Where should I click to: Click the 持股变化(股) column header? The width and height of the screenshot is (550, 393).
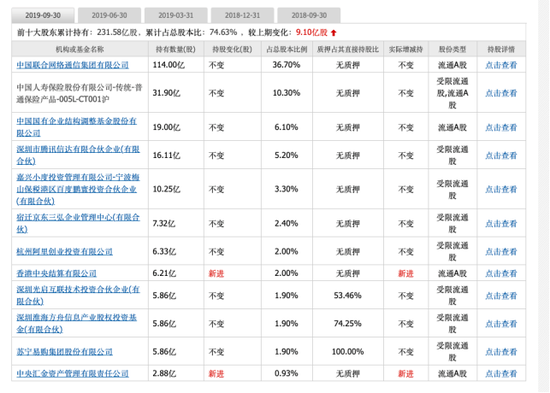point(232,49)
